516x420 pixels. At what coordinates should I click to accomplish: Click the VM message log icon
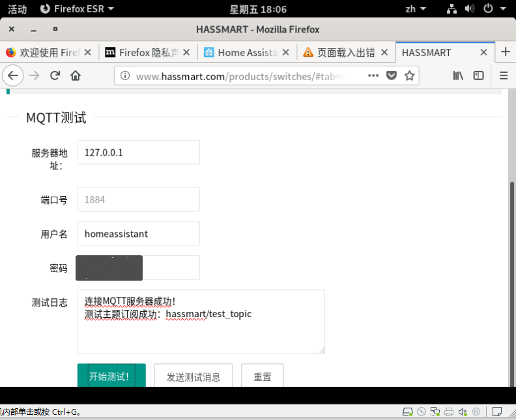497,412
